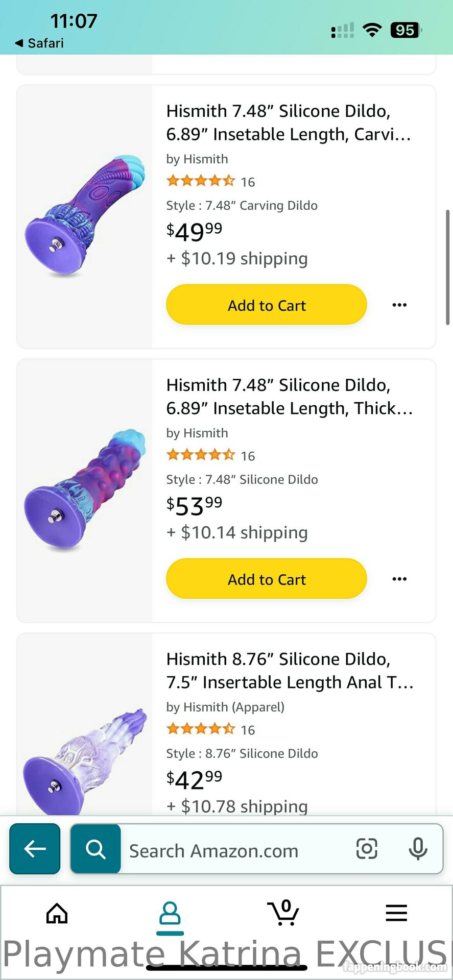Screen dimensions: 453x980
Task: Add the $53.99 item to cart
Action: coord(266,579)
